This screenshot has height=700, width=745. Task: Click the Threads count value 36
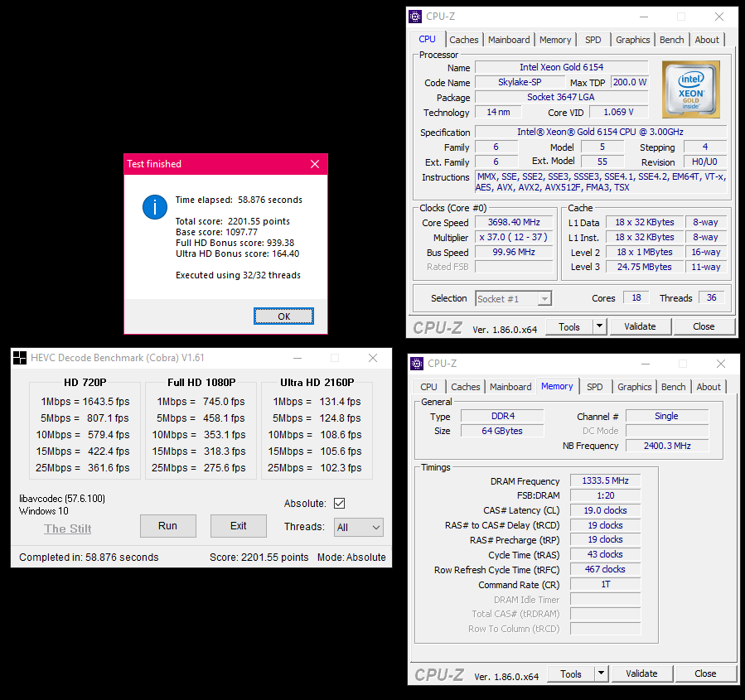click(711, 297)
